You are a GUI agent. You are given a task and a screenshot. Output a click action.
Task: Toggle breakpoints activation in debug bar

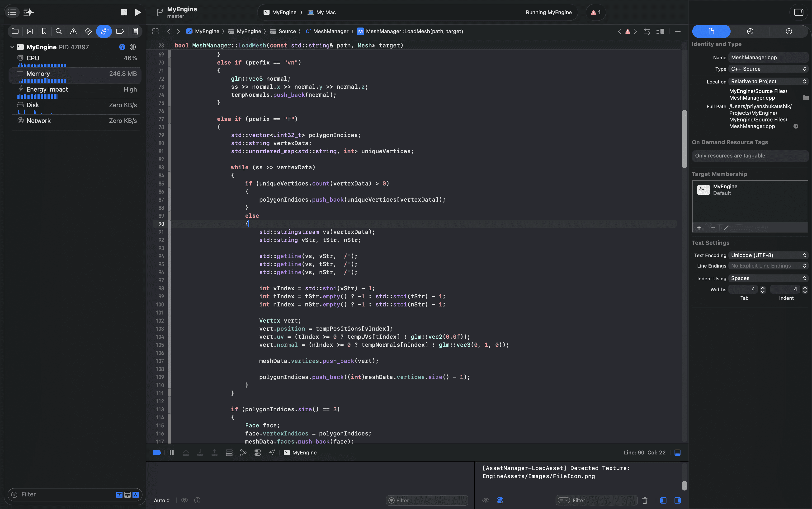[x=157, y=453]
